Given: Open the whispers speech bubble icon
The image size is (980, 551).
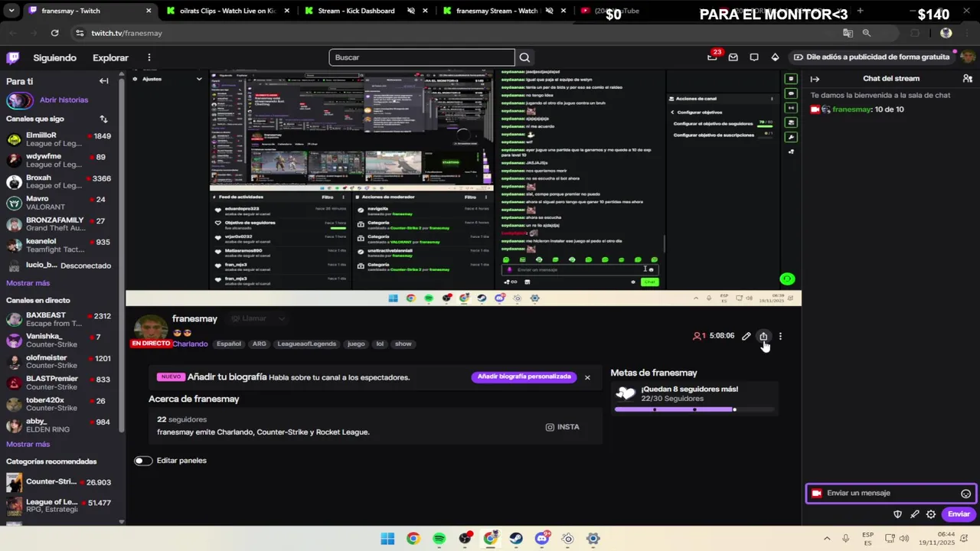Looking at the screenshot, I should [x=754, y=57].
